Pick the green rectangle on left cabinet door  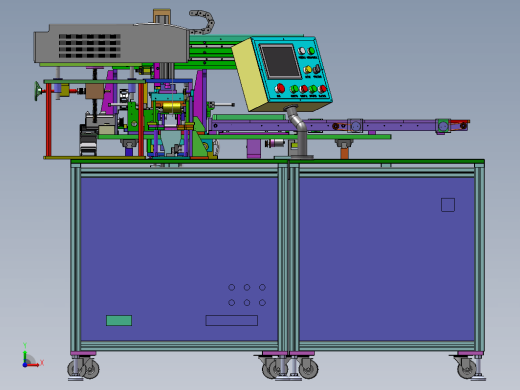(x=119, y=321)
